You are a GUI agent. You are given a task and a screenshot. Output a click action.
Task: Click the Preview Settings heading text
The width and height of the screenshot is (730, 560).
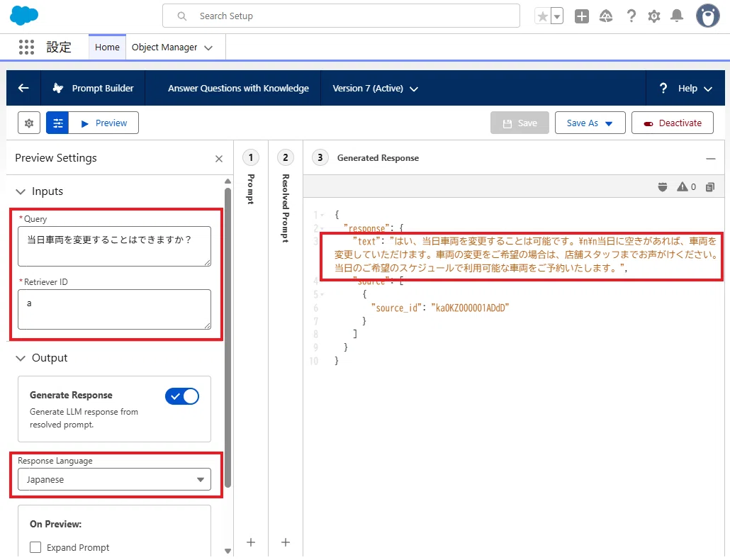pos(56,158)
